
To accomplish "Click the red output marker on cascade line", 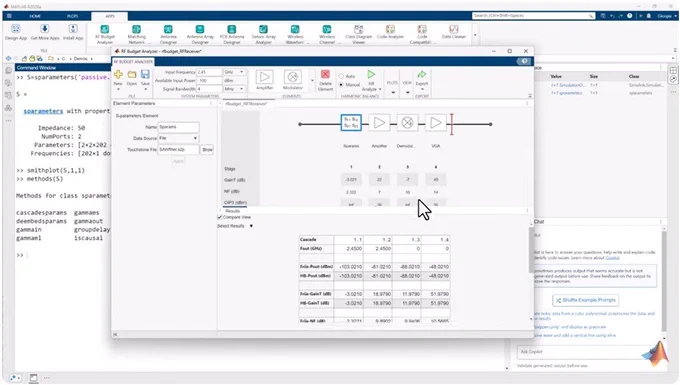I will click(x=451, y=124).
